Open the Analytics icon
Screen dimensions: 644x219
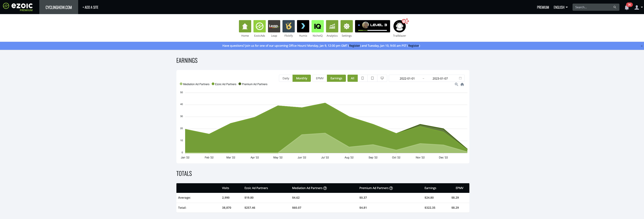coord(332,26)
